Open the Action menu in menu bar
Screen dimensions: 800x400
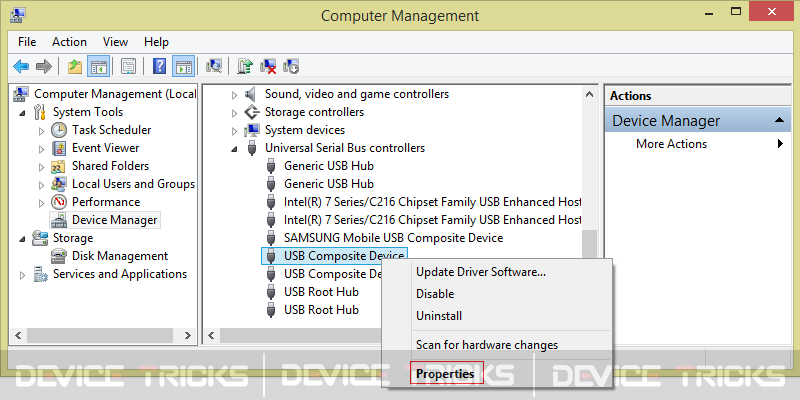69,42
